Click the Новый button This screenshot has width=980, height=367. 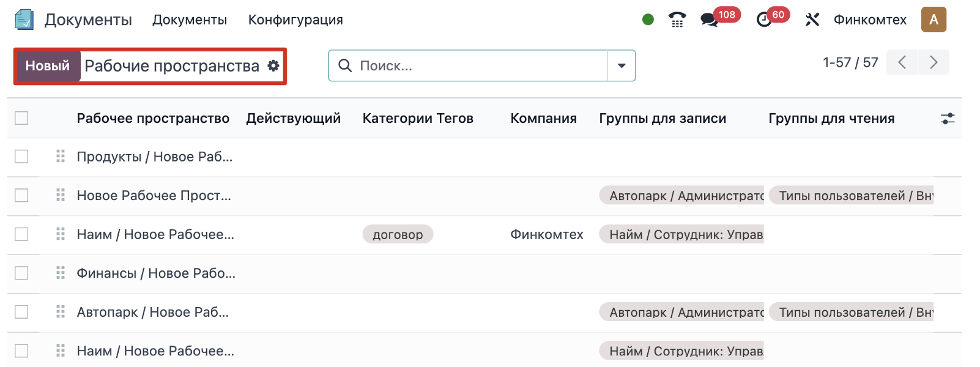pyautogui.click(x=48, y=65)
